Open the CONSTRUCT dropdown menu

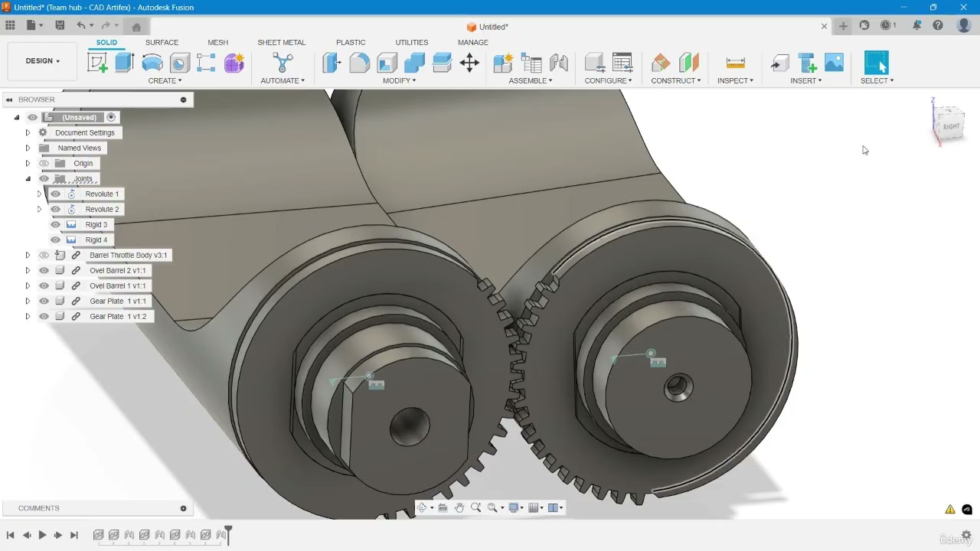point(676,80)
